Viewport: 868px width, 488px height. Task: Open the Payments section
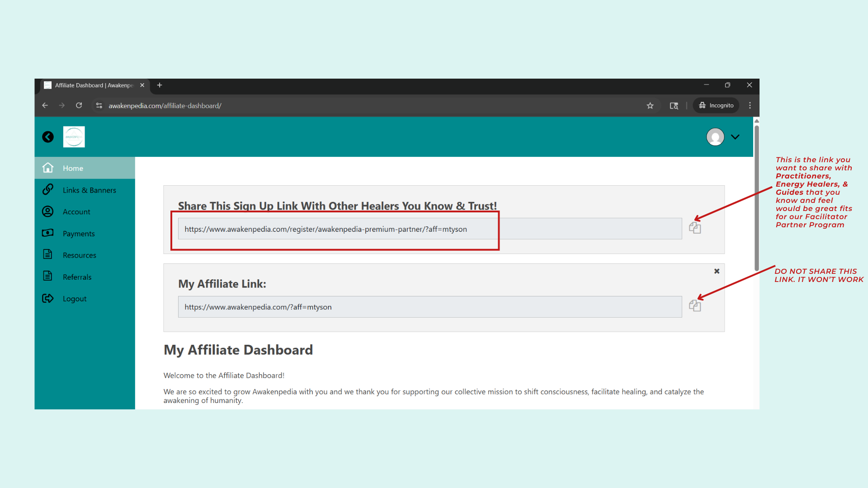click(79, 234)
